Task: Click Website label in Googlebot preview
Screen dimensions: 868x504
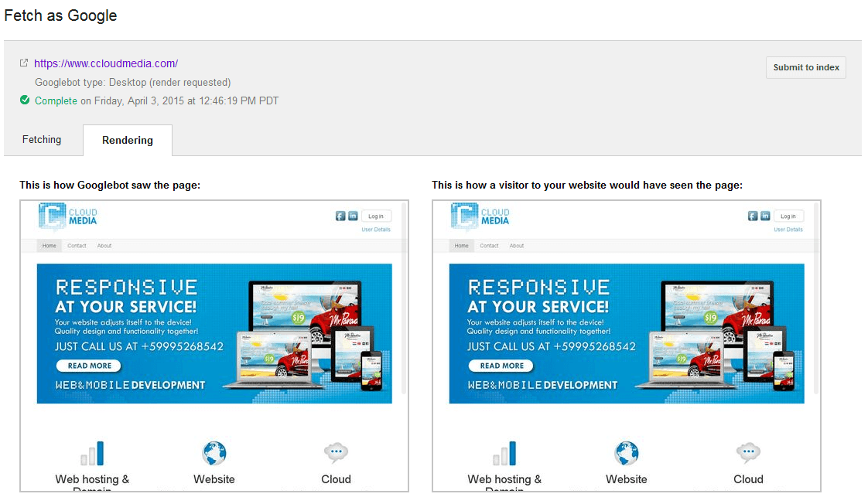Action: [x=214, y=479]
